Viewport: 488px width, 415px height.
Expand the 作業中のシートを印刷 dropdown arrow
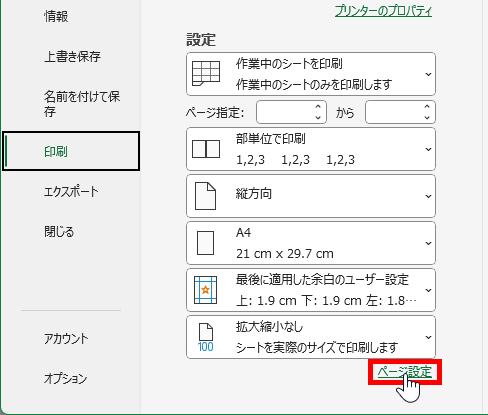(428, 74)
